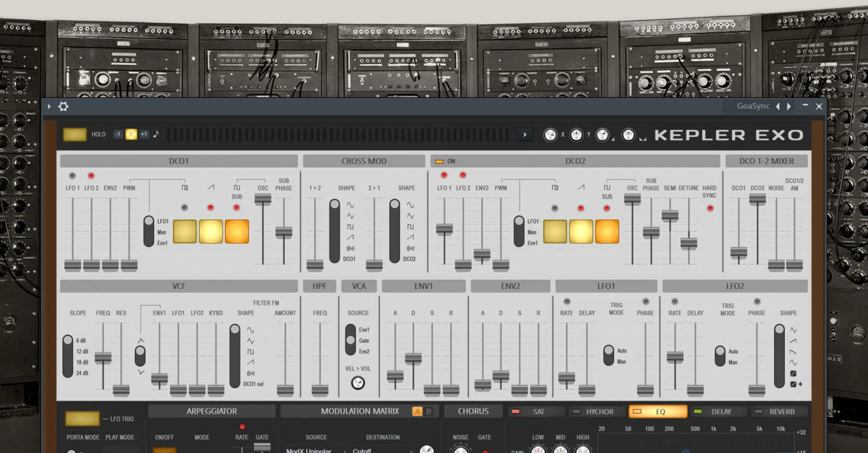Click the LFO2 shape selector
The width and height of the screenshot is (868, 453).
point(779,357)
